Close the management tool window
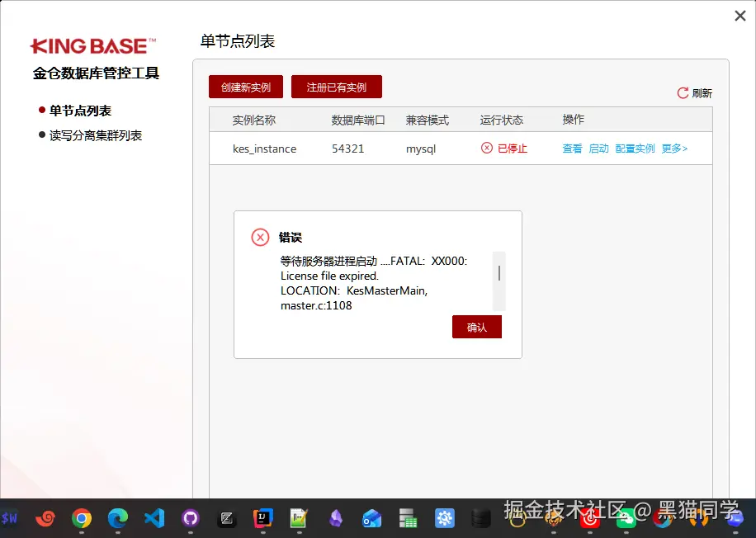This screenshot has width=756, height=538. [740, 16]
